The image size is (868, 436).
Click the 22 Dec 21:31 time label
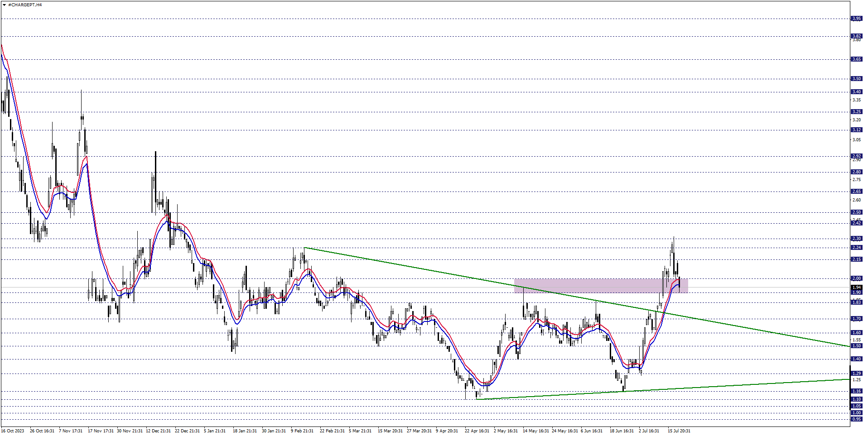(x=188, y=431)
